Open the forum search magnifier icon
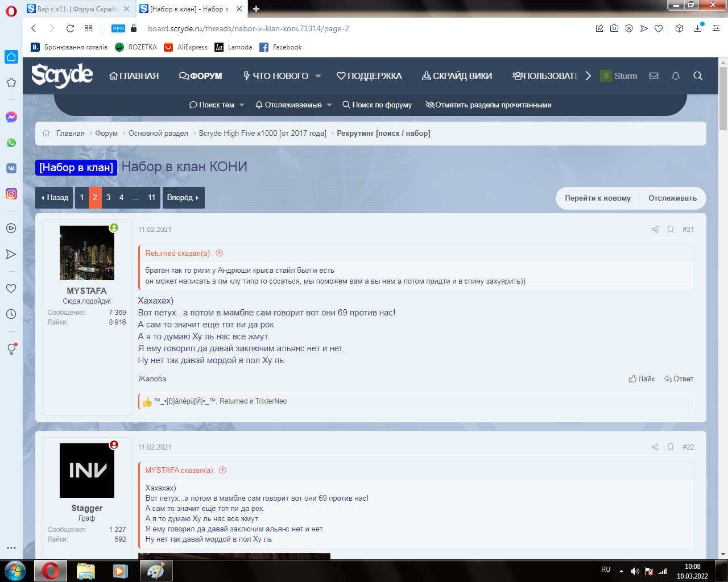 point(698,76)
